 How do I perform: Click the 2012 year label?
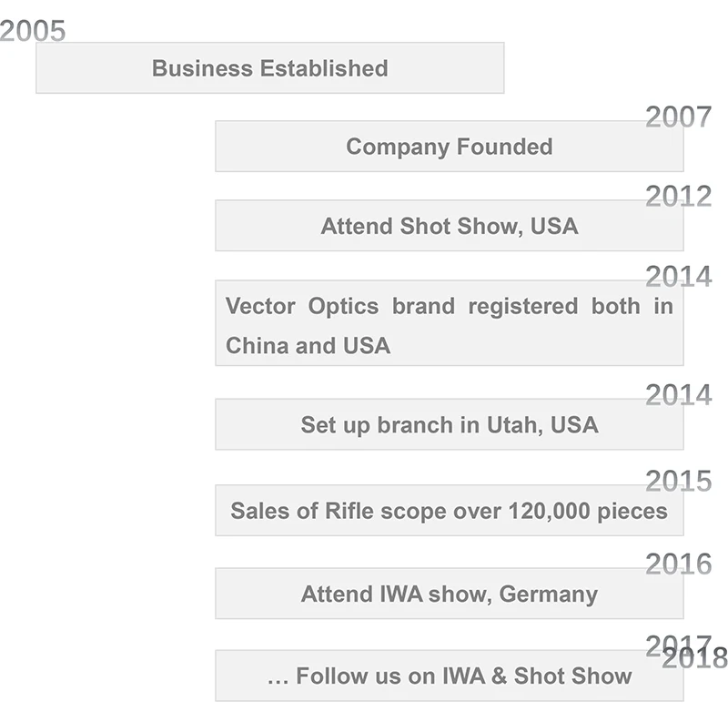pyautogui.click(x=678, y=196)
